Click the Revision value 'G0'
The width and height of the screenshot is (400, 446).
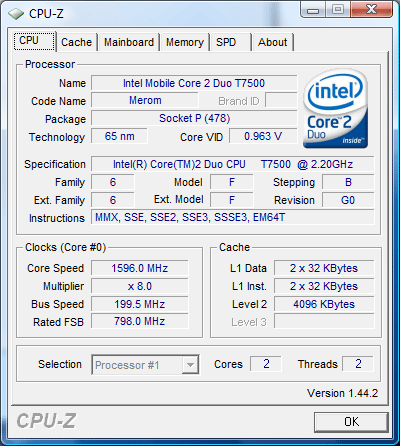[x=348, y=200]
